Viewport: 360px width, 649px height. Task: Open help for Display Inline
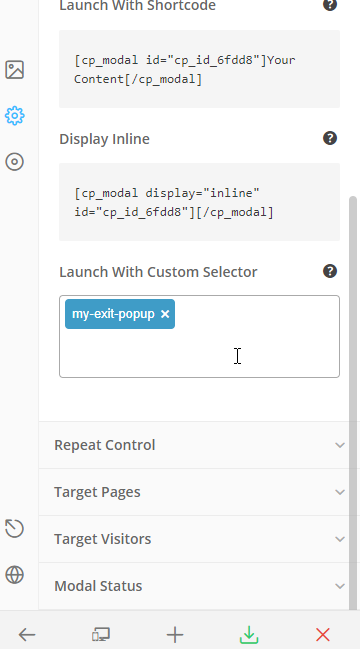coord(330,138)
